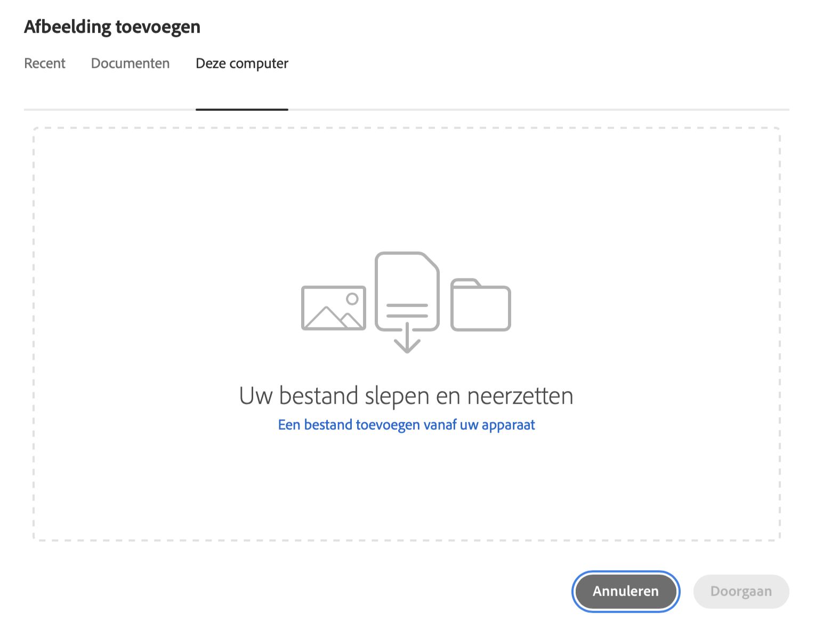Click the disabled Doorgaan button
The height and width of the screenshot is (644, 823).
click(741, 591)
